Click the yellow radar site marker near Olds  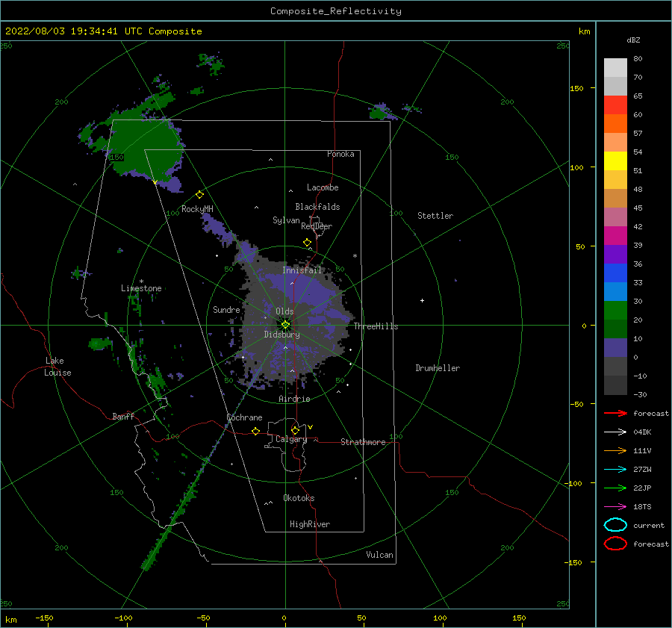pos(285,325)
